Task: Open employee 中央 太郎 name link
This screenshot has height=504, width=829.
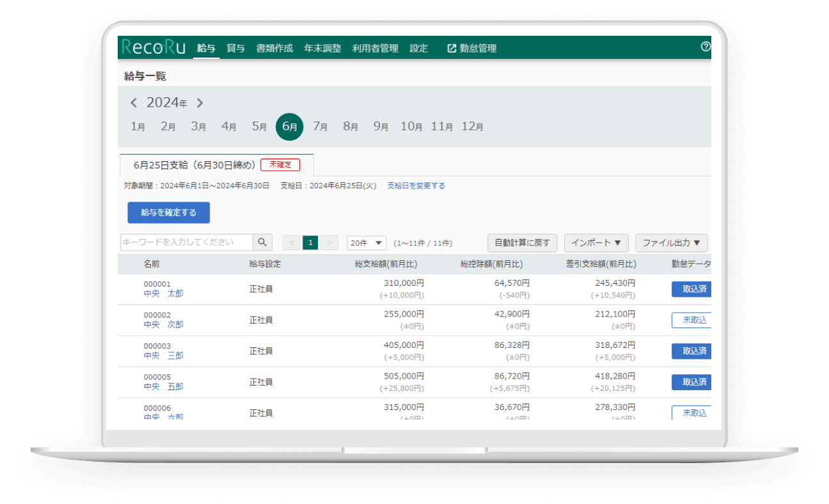Action: [163, 294]
